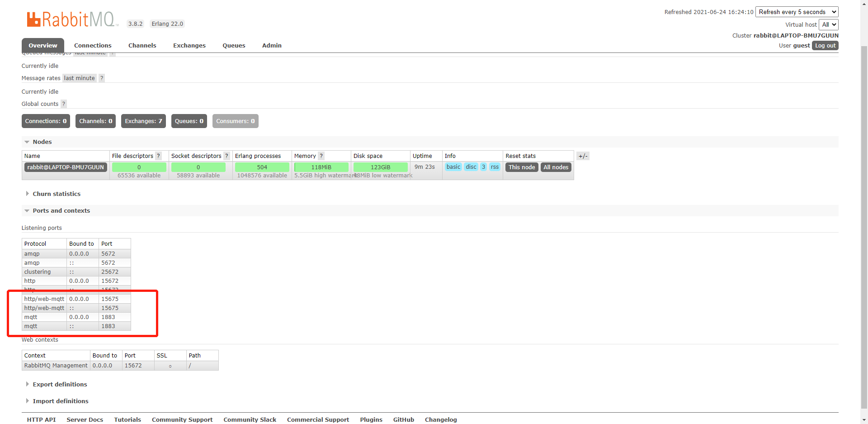Switch to the Channels tab

[x=142, y=46]
